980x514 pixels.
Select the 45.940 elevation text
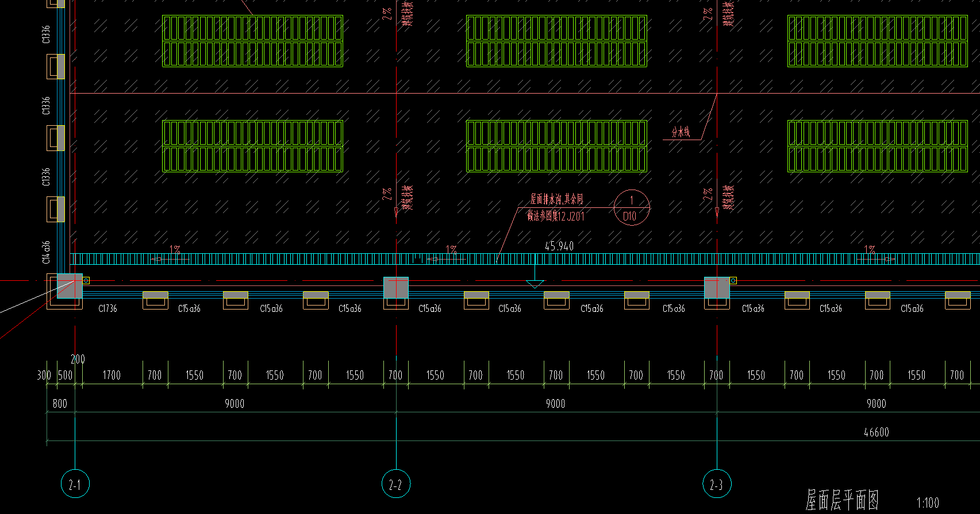tap(559, 246)
